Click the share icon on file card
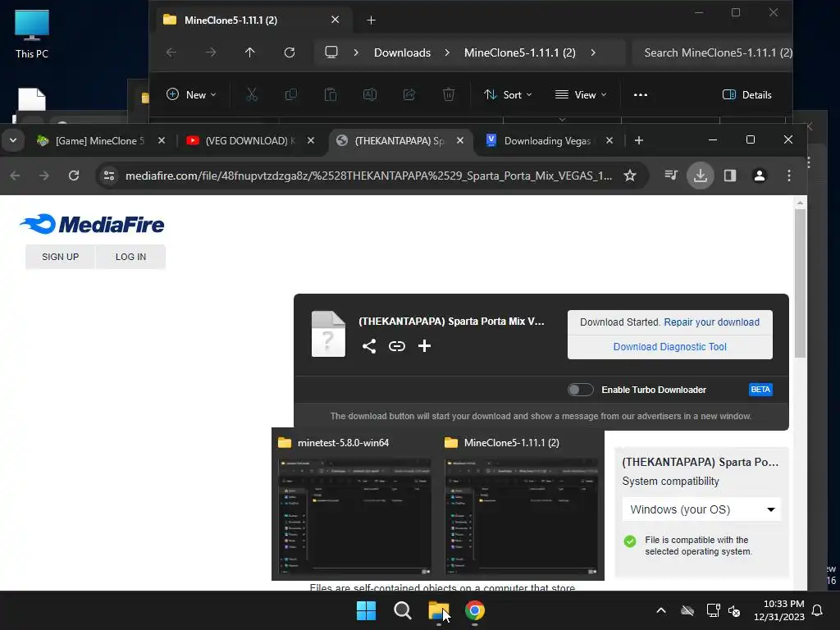Screen dimensions: 840x630 368,346
